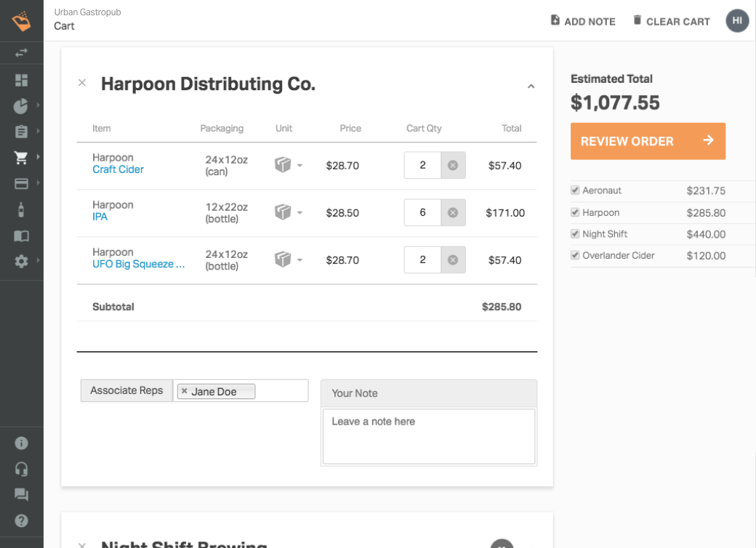Viewport: 756px width, 548px height.
Task: Remove Jane Doe rep tag
Action: coord(184,391)
